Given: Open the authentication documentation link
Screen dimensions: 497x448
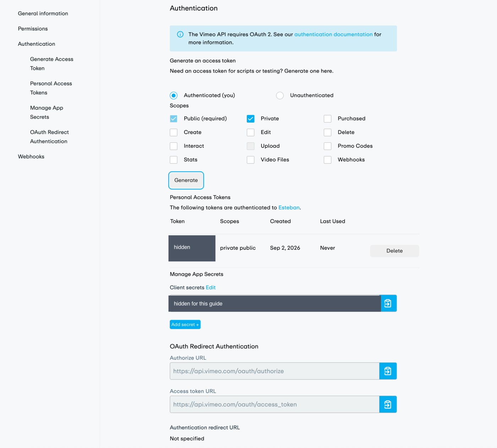Looking at the screenshot, I should 333,34.
